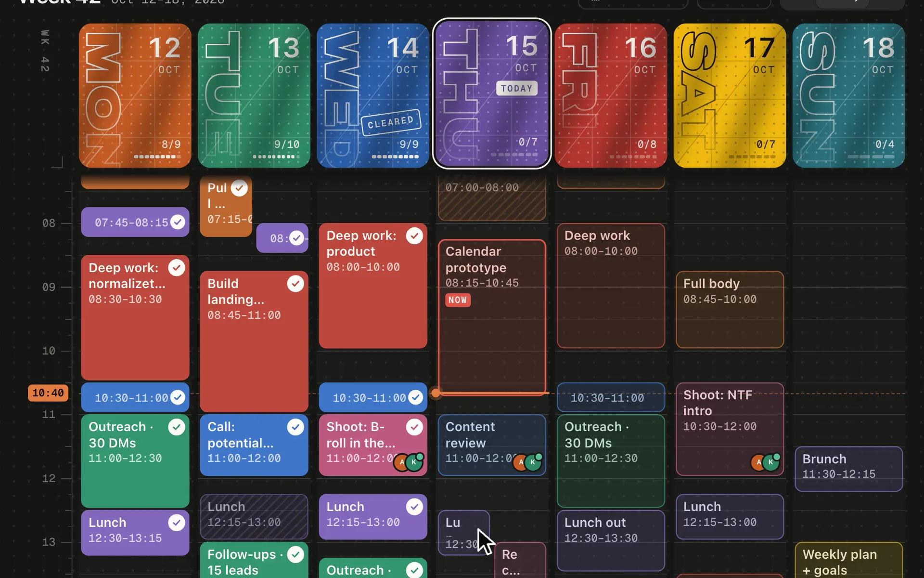The height and width of the screenshot is (578, 924).
Task: Uncheck Monday 07:45-08:15 event checkmark
Action: (178, 222)
